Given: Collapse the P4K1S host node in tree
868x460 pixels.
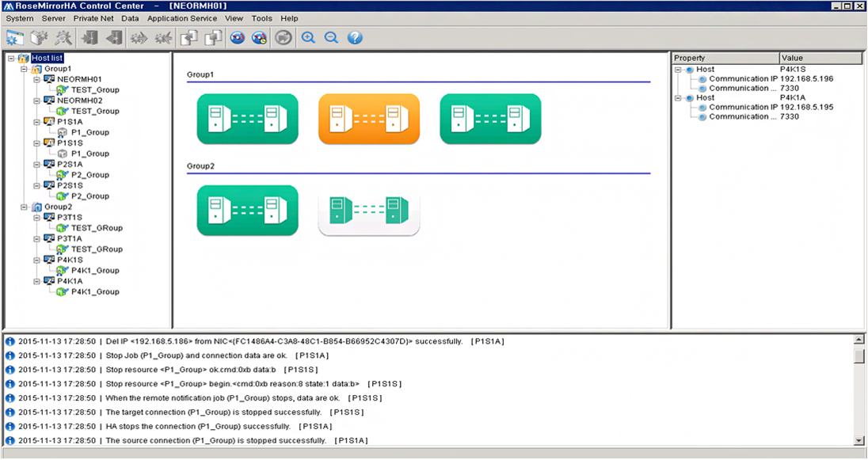Looking at the screenshot, I should pos(36,260).
